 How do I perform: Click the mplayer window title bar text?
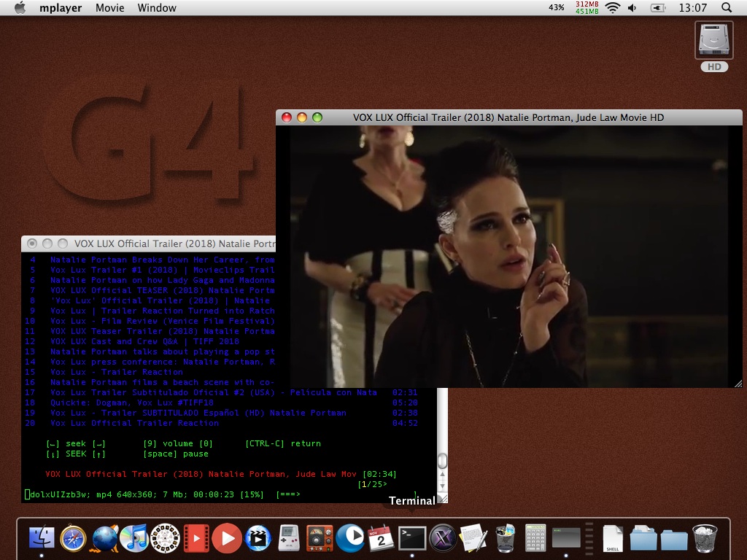tap(508, 117)
